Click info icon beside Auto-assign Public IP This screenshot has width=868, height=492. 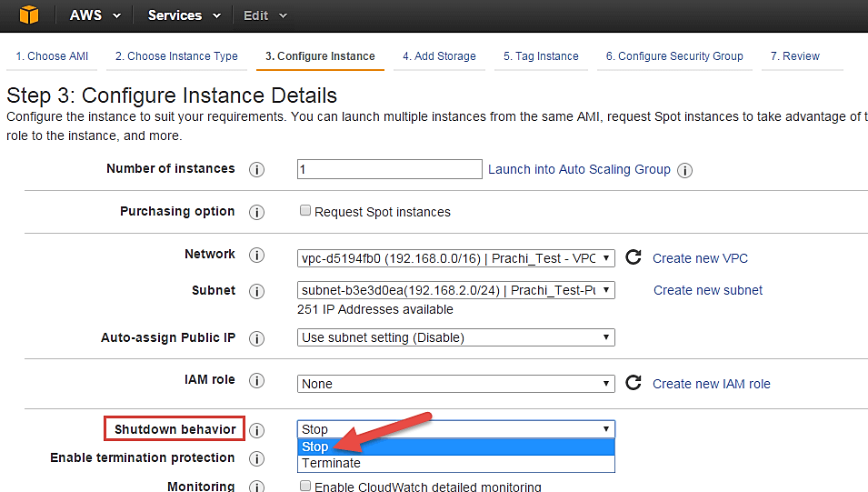(257, 338)
